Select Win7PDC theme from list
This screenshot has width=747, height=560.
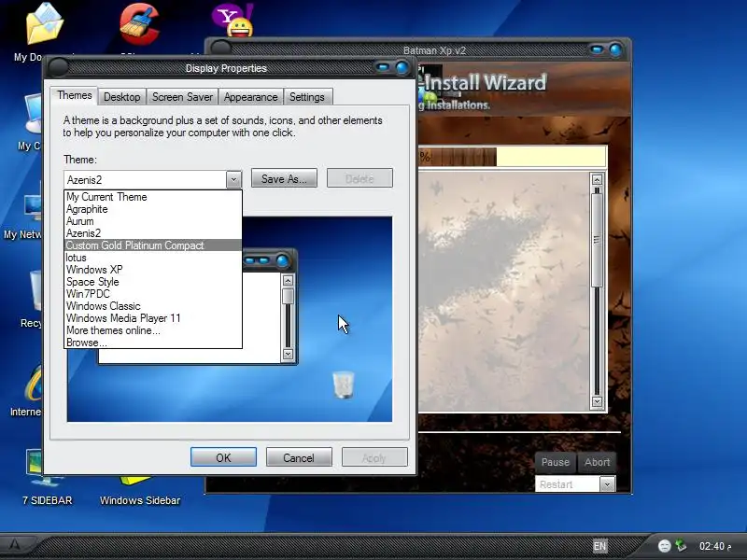pos(153,294)
